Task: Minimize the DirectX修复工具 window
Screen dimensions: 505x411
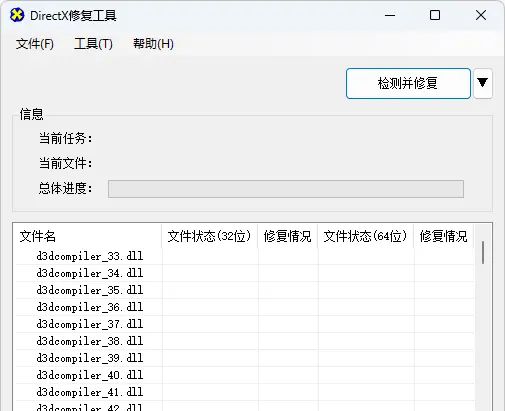Action: tap(390, 15)
